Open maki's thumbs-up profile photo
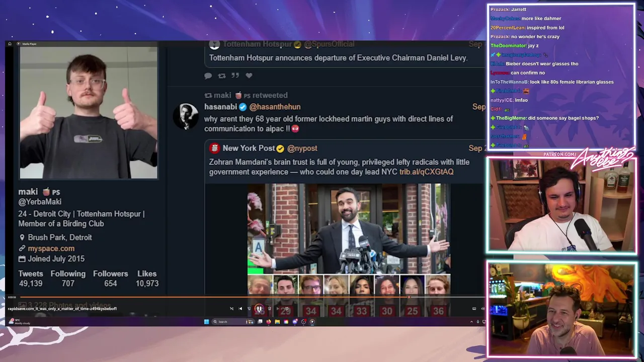This screenshot has height=362, width=644. tap(89, 113)
